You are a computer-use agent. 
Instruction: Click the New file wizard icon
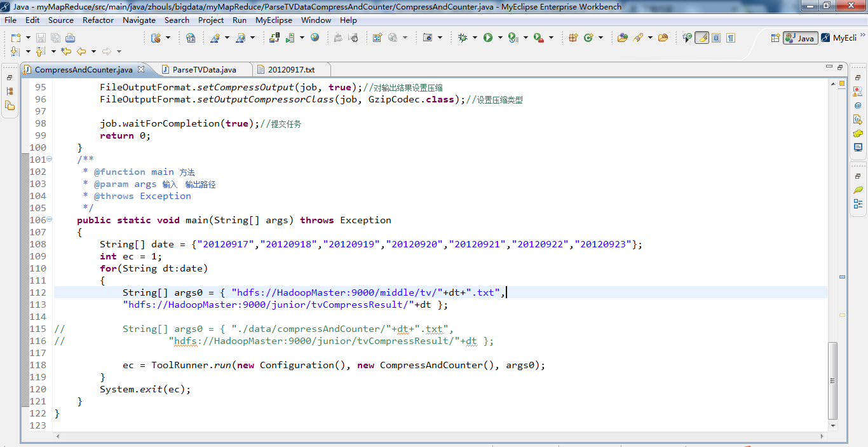[15, 38]
